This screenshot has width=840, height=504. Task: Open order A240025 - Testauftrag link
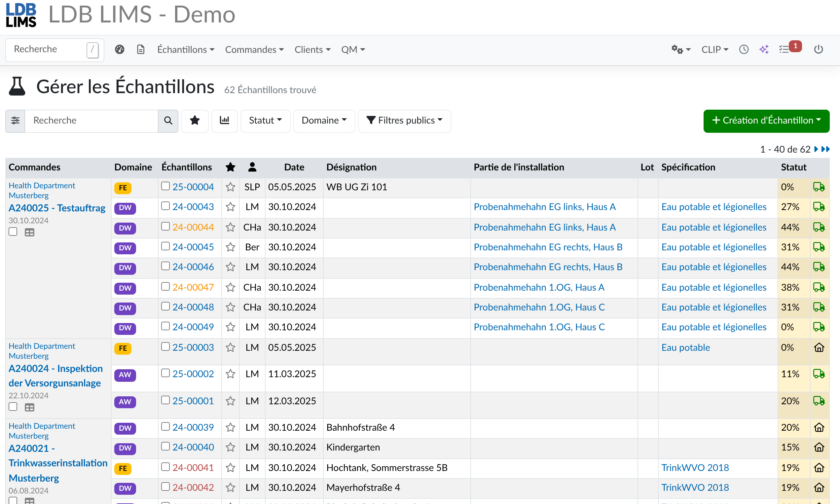[x=57, y=208]
